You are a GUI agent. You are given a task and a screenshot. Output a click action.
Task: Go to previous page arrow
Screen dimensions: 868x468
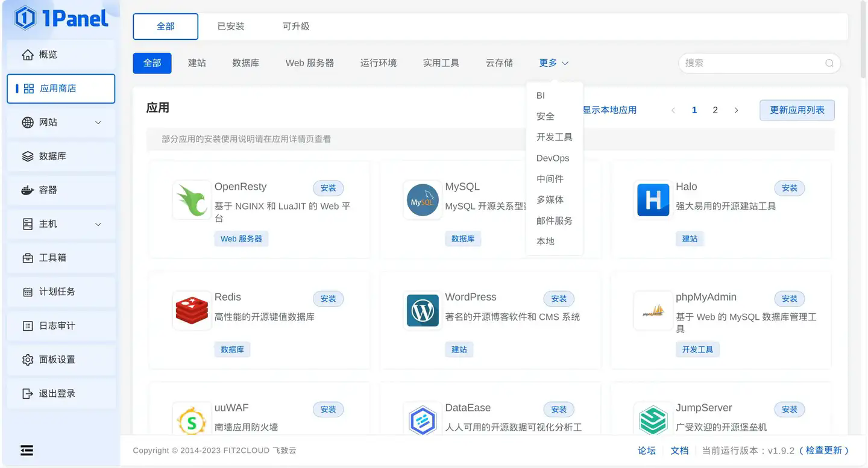tap(673, 110)
